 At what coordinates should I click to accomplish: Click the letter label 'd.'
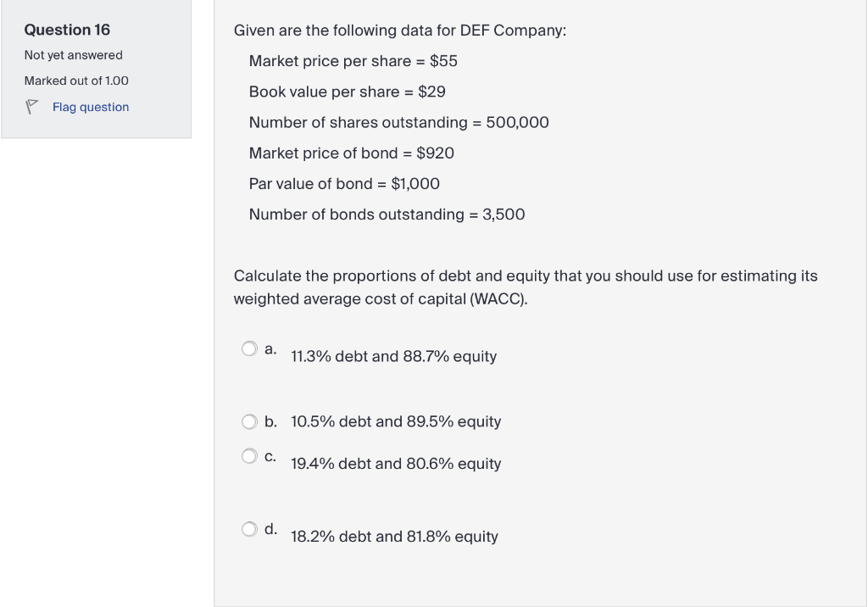pyautogui.click(x=271, y=528)
